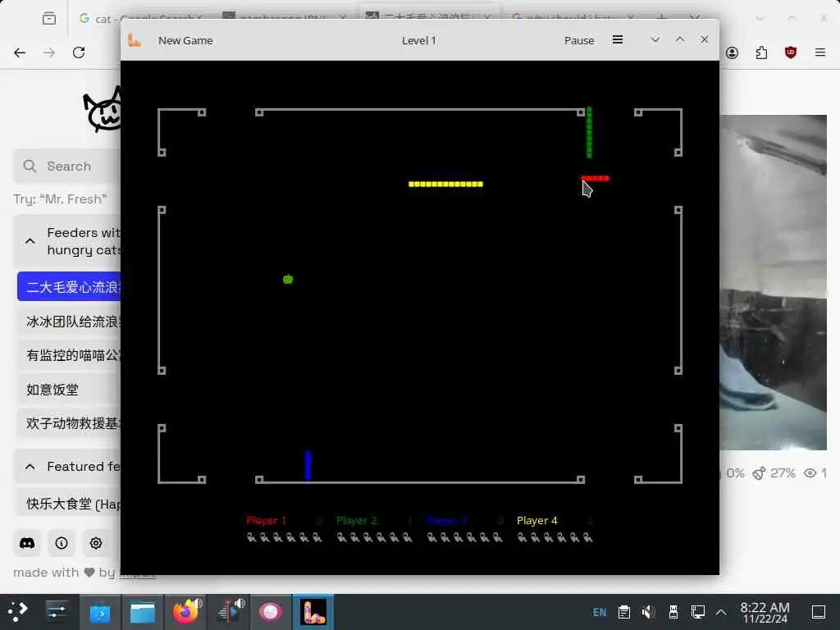
Task: Open the Discord link icon
Action: point(27,543)
